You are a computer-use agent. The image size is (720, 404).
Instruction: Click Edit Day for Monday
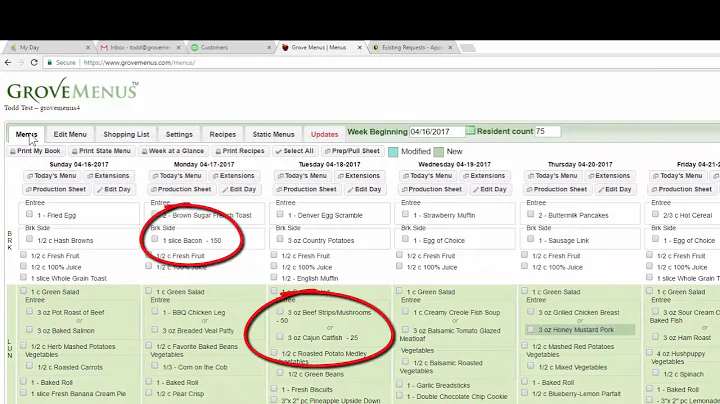(239, 189)
